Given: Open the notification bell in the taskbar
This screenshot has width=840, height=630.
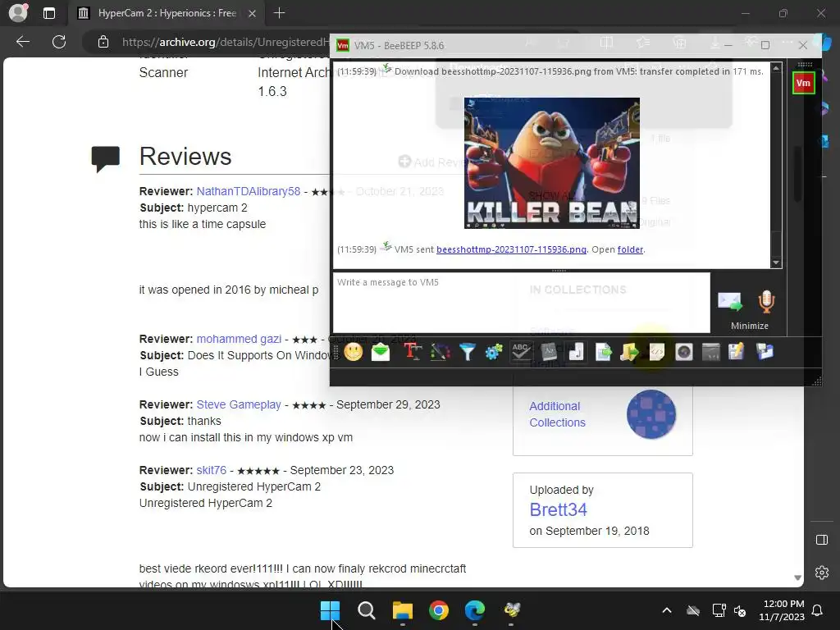Looking at the screenshot, I should pos(818,610).
